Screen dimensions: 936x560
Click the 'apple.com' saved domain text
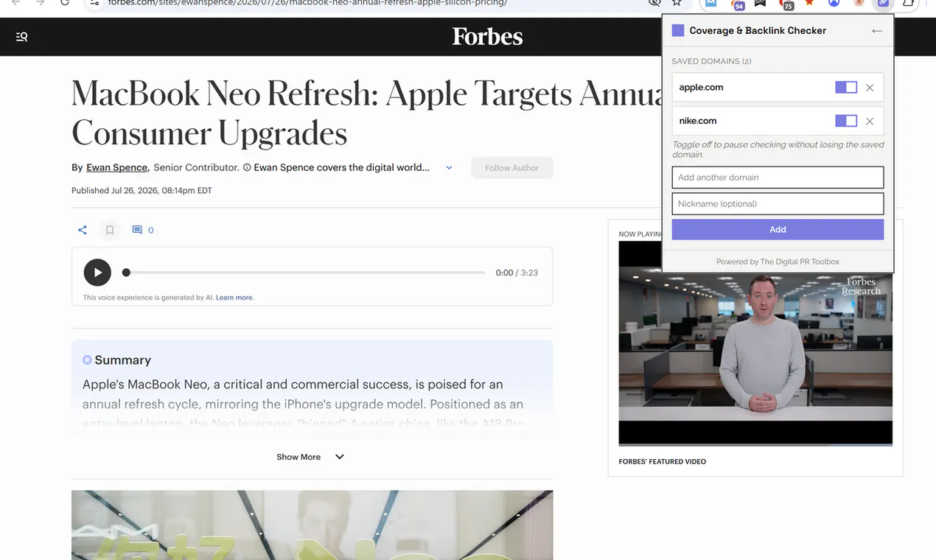[x=701, y=87]
